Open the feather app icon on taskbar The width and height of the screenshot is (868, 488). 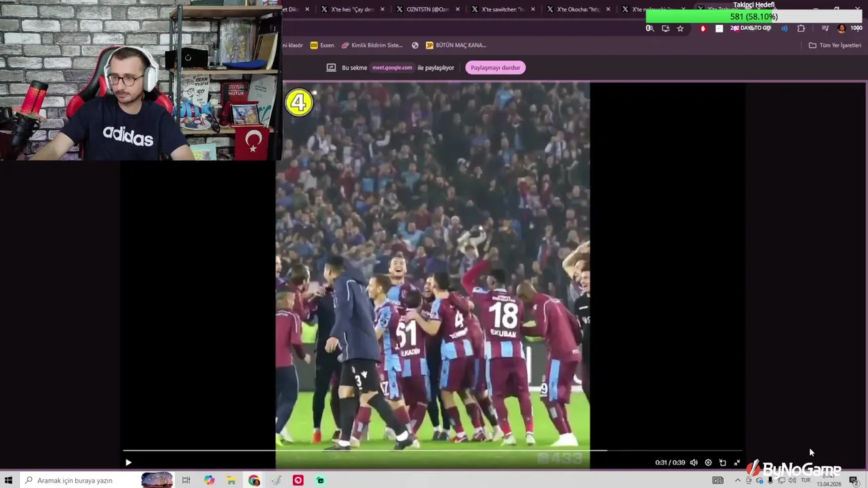[276, 481]
